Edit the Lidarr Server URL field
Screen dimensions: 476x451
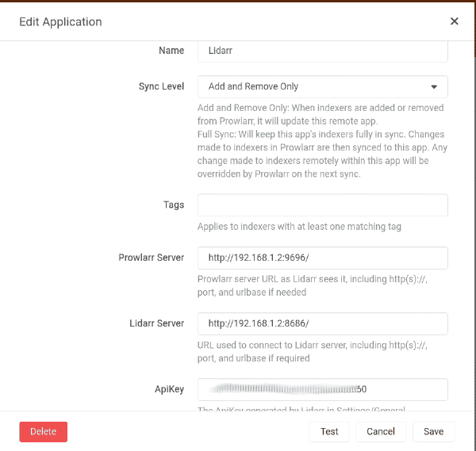tap(322, 323)
